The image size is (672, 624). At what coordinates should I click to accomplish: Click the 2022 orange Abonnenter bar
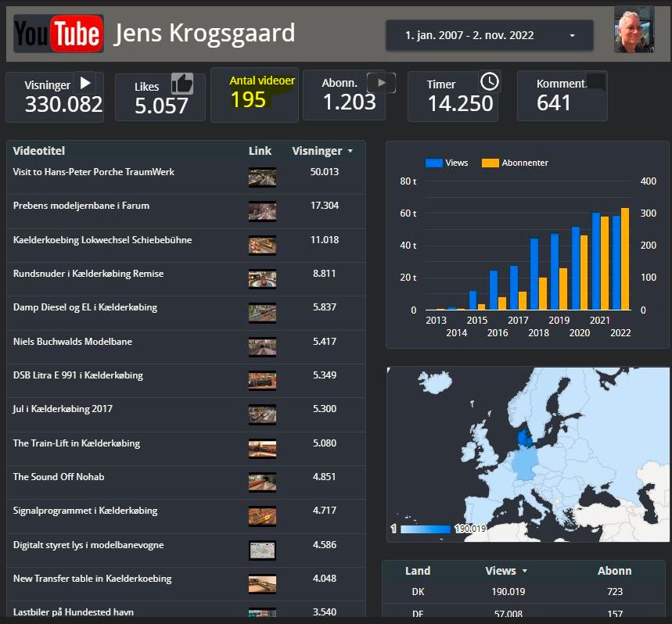[625, 259]
